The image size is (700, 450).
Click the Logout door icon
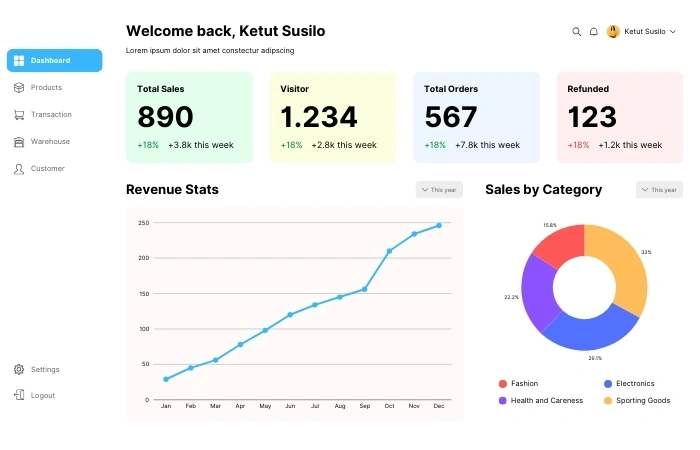click(19, 395)
